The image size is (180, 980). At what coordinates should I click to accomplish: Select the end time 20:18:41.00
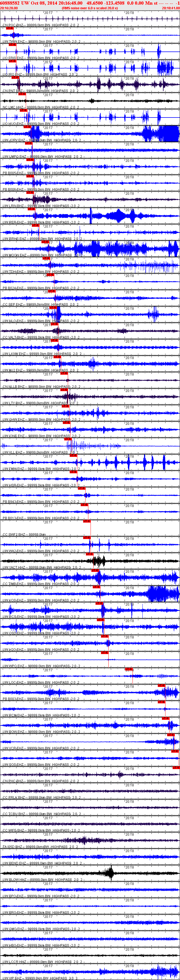171,8
